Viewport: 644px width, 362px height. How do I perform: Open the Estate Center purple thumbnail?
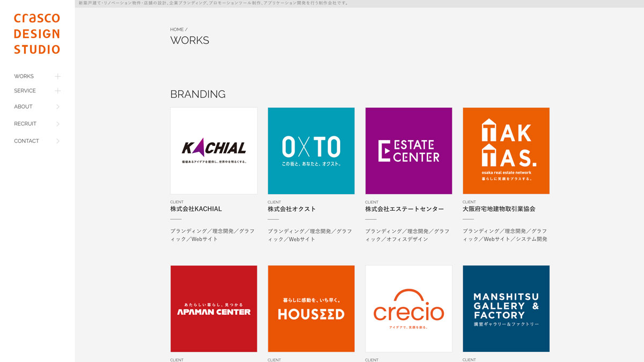tap(408, 151)
